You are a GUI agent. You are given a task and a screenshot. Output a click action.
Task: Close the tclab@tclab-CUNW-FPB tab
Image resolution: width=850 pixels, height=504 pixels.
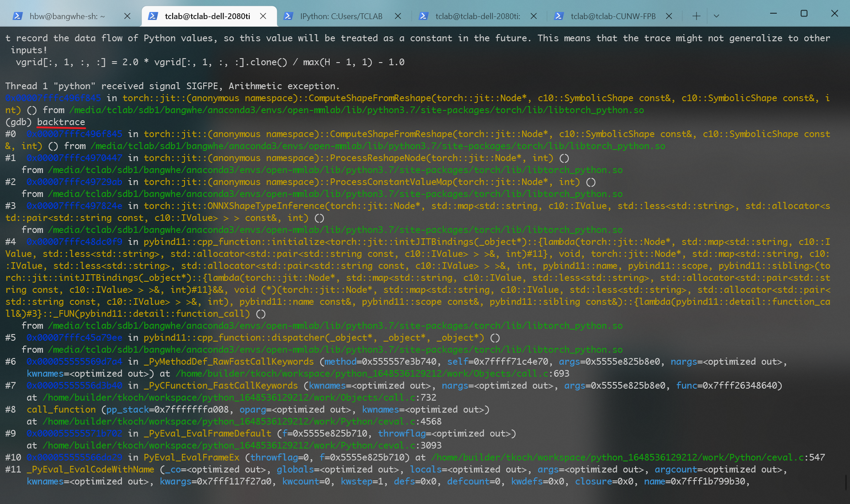[669, 16]
